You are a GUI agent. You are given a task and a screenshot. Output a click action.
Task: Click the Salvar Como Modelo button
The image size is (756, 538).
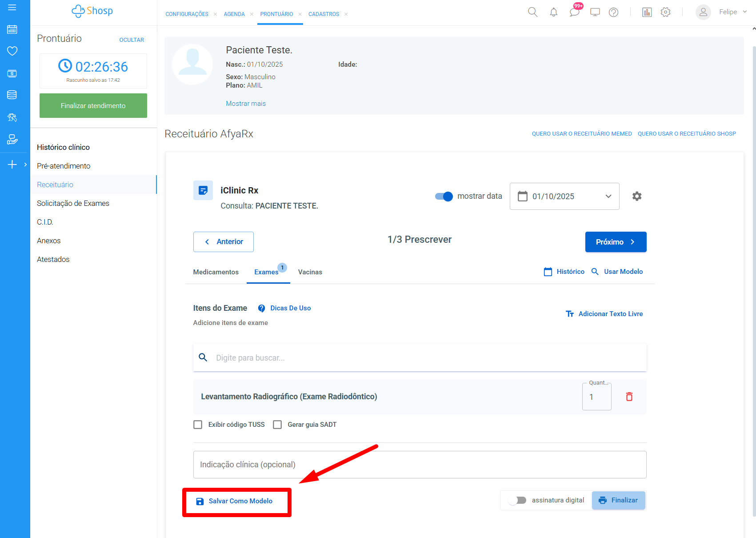coord(235,501)
